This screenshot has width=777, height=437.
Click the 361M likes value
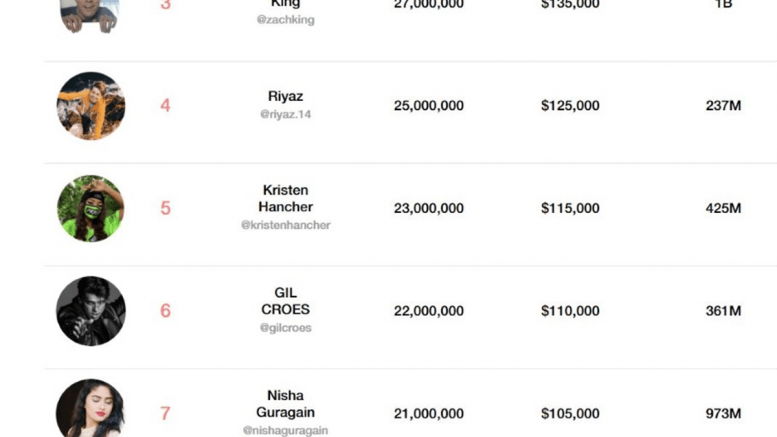723,311
